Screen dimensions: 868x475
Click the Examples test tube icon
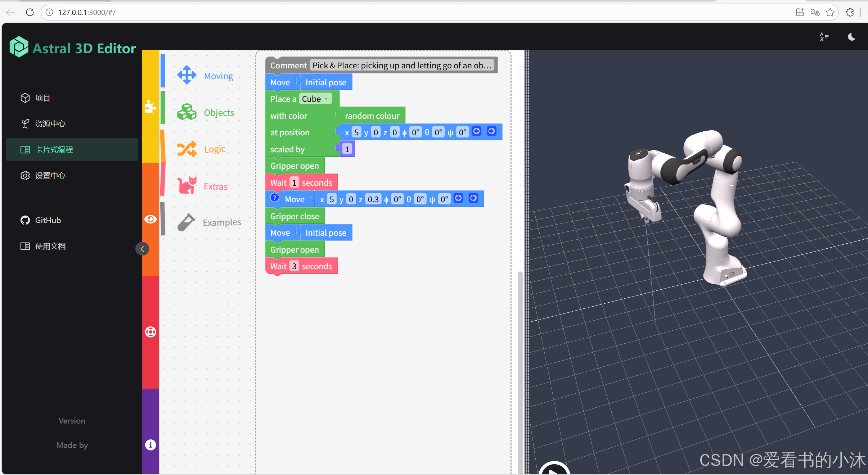pos(186,222)
